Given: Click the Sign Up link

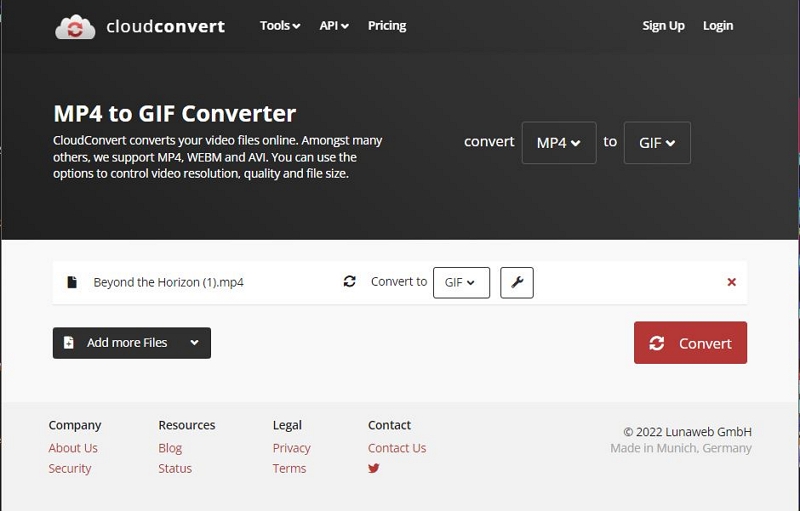Looking at the screenshot, I should tap(663, 25).
